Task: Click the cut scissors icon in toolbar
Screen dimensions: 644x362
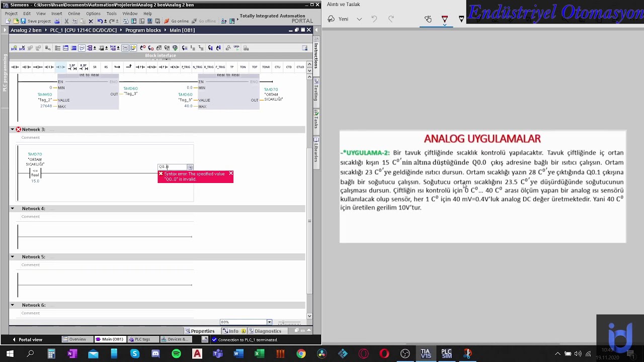Action: pos(66,21)
